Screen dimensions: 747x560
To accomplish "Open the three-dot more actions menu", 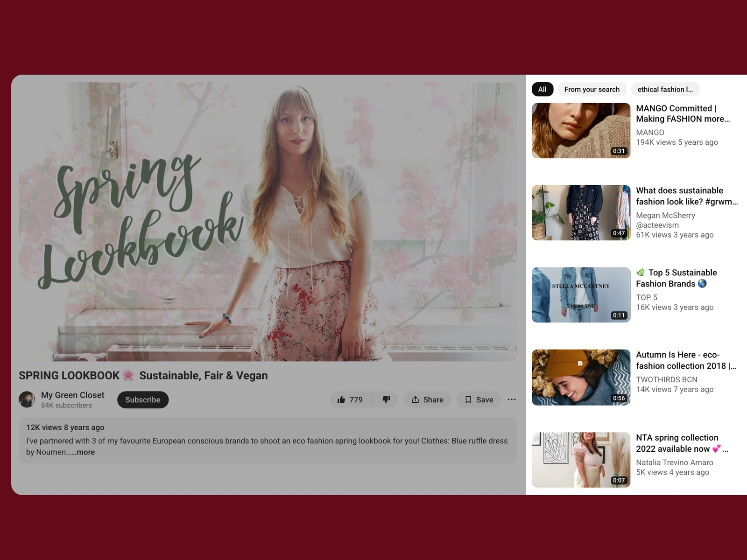I will click(512, 399).
